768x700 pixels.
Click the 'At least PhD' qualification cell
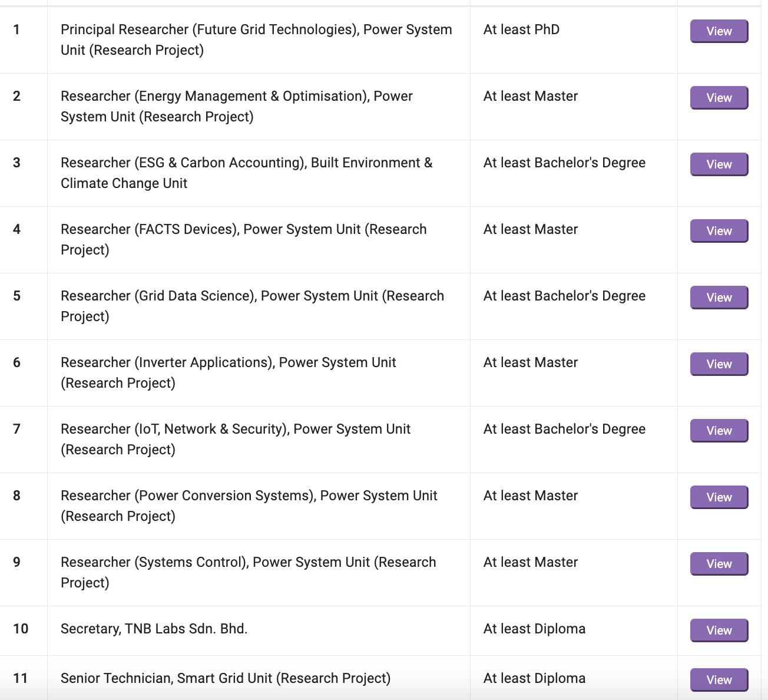[521, 29]
